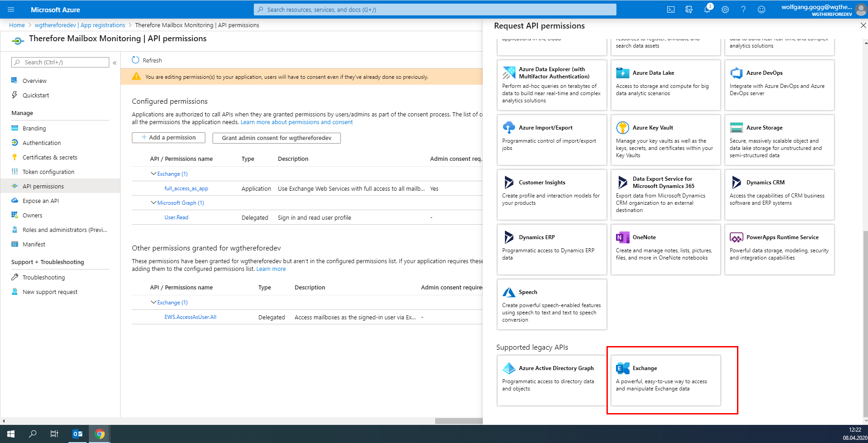This screenshot has height=443, width=868.
Task: Open the notifications bell
Action: click(707, 10)
